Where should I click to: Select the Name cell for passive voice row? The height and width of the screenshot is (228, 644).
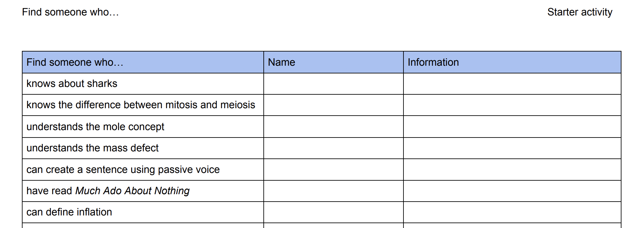click(x=333, y=169)
